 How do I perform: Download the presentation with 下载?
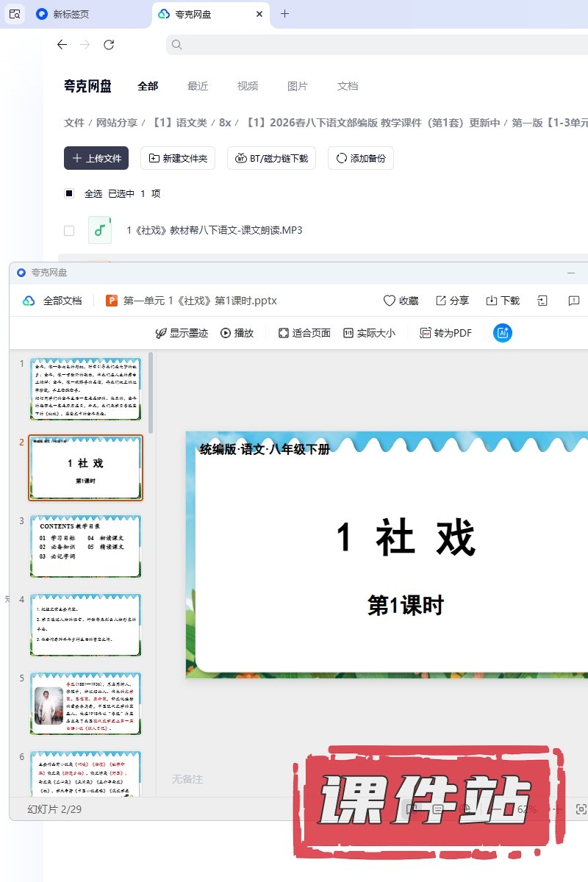click(503, 301)
